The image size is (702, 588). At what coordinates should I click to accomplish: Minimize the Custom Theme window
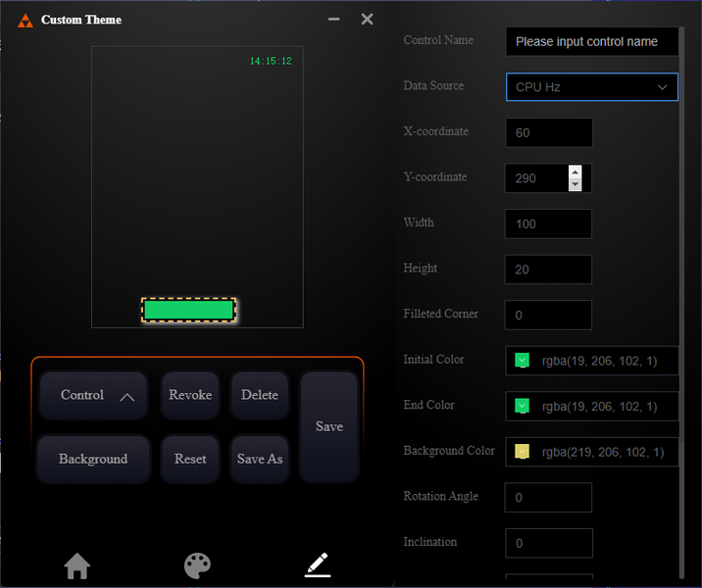pos(333,20)
